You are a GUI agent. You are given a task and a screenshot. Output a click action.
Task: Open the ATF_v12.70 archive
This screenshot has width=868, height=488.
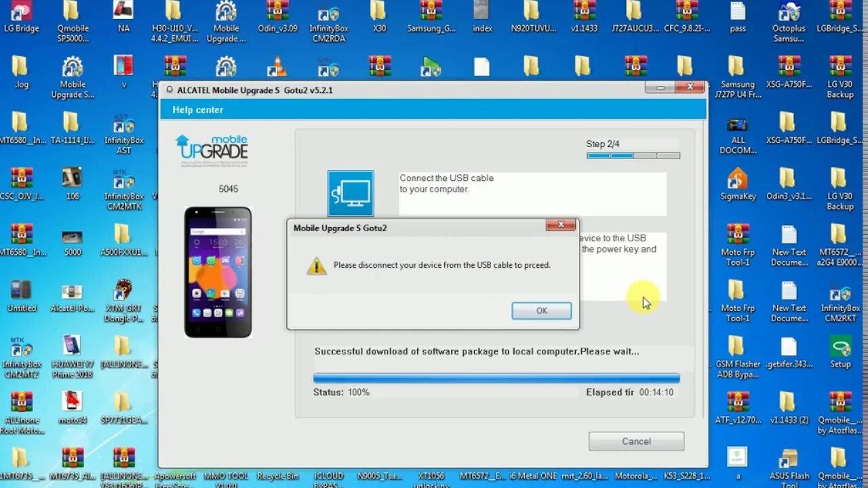point(738,409)
